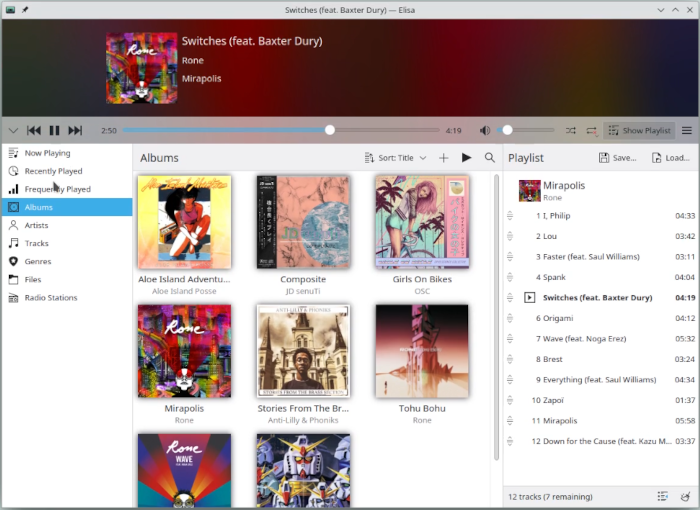Select playlist track 6 Origami
The width and height of the screenshot is (700, 510).
601,318
